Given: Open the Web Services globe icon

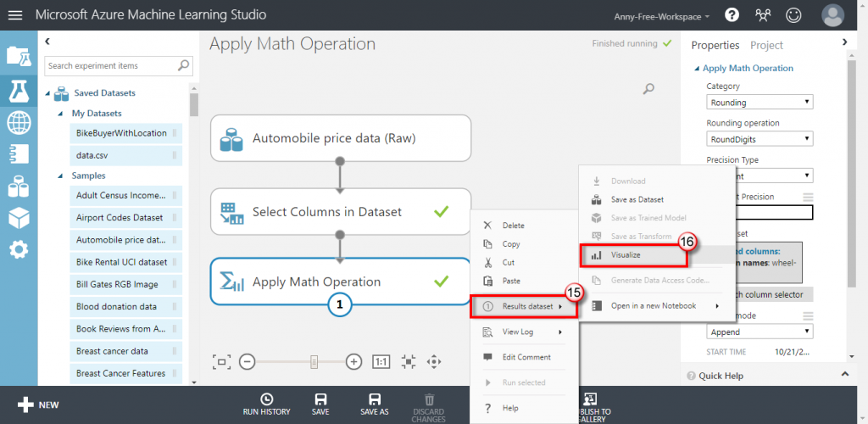Looking at the screenshot, I should coord(19,123).
